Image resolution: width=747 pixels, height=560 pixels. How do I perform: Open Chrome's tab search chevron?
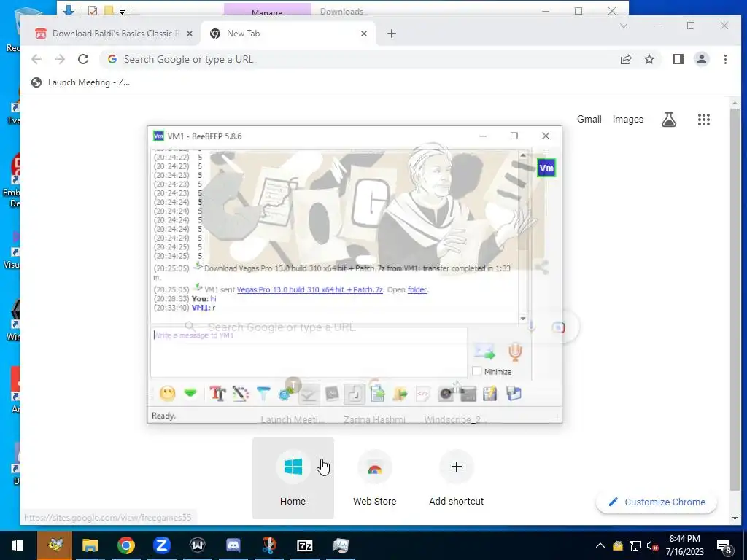pos(623,26)
